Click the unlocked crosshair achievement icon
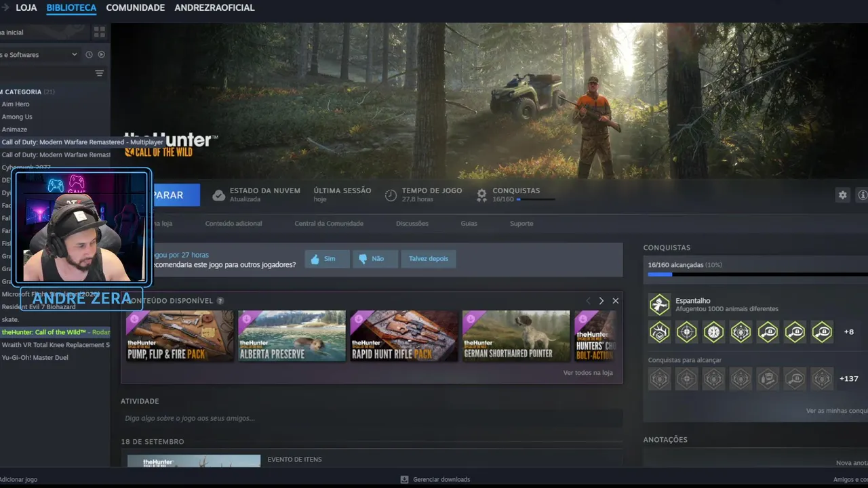 686,332
